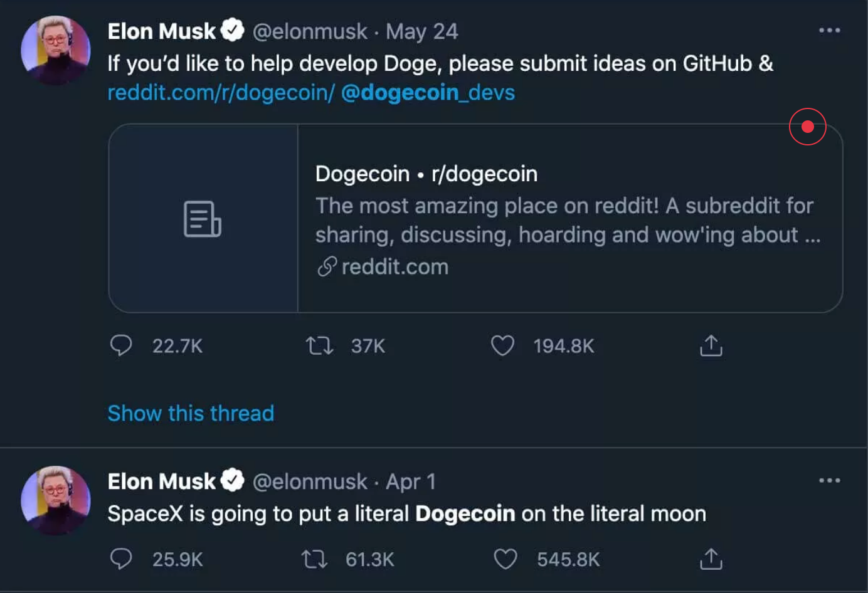The image size is (868, 593).
Task: Open the reddit.com/r/dogecoin/ link
Action: (x=221, y=93)
